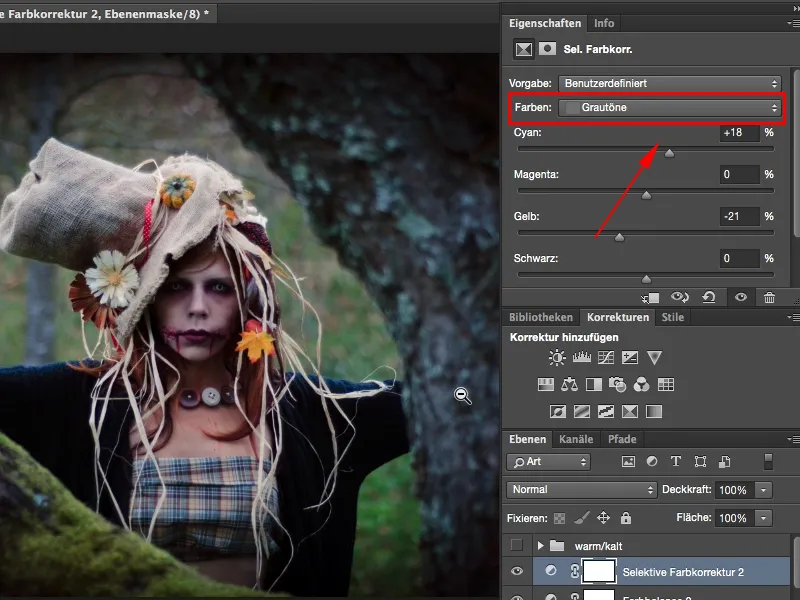Add Black & White adjustment icon
Screen dimensions: 800x600
pyautogui.click(x=594, y=385)
